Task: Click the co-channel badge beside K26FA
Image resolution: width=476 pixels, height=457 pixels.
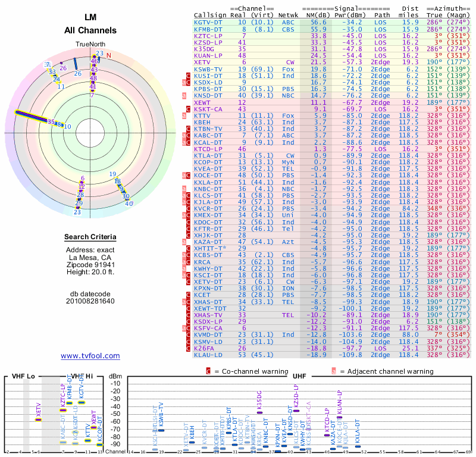Action: coord(188,348)
